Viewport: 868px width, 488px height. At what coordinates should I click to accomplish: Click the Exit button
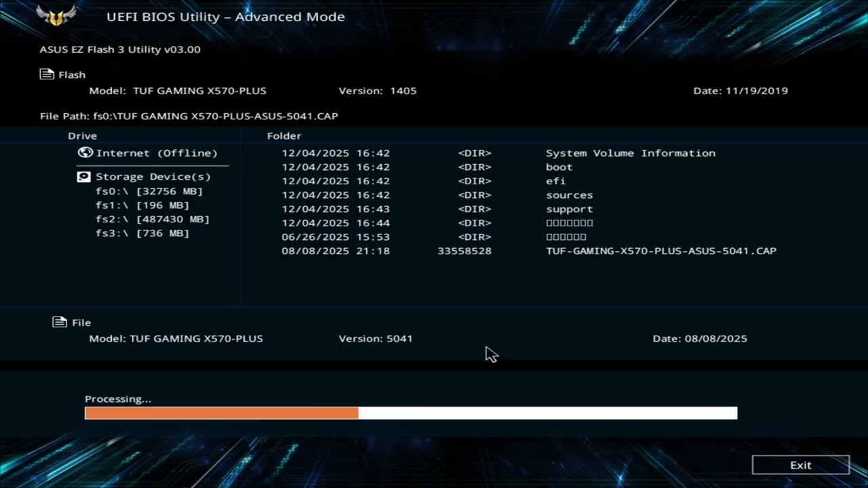pyautogui.click(x=801, y=465)
